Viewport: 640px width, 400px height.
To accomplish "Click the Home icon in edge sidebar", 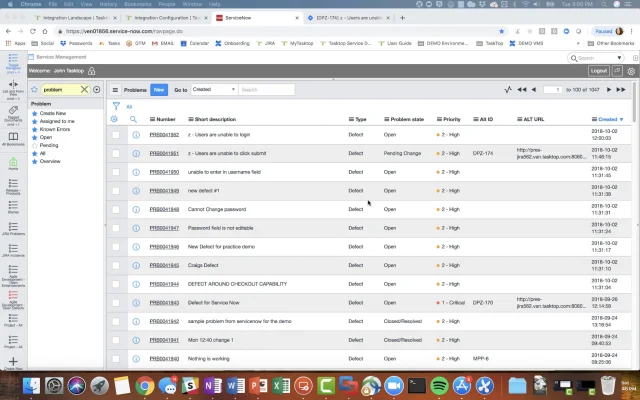I will coord(13,163).
